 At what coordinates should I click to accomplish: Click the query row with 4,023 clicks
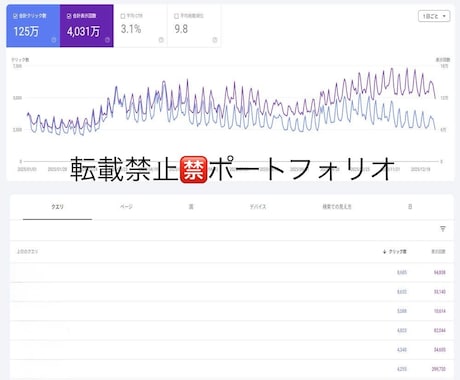click(x=232, y=330)
